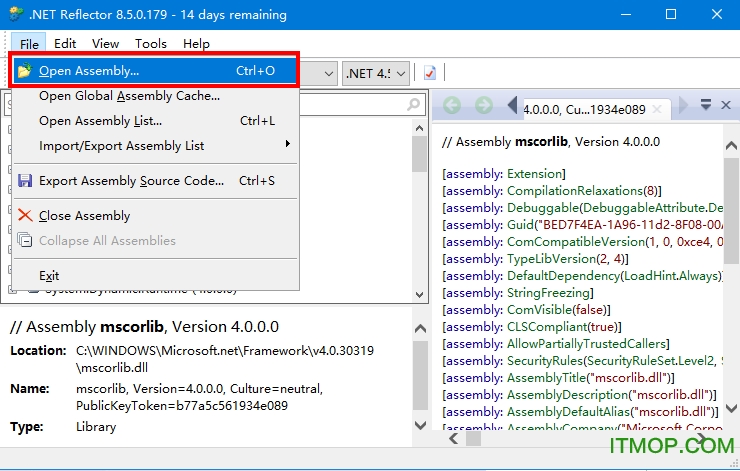
Task: Click the AssemblyDescription attribute link
Action: (x=567, y=395)
